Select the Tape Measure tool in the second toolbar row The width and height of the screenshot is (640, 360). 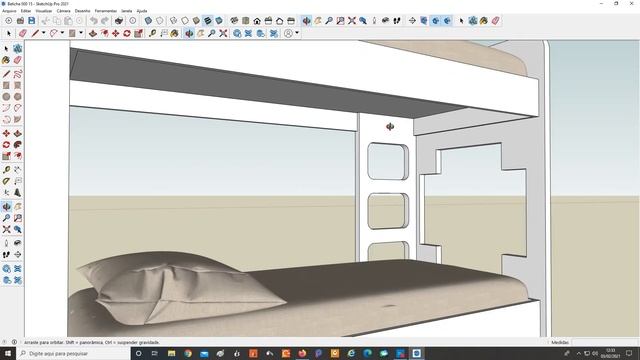coord(152,33)
